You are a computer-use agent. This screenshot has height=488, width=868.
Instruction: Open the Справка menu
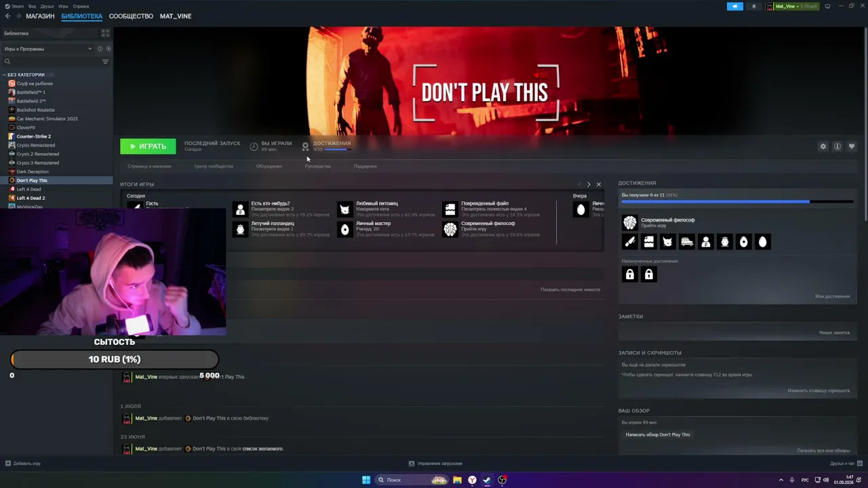(81, 6)
